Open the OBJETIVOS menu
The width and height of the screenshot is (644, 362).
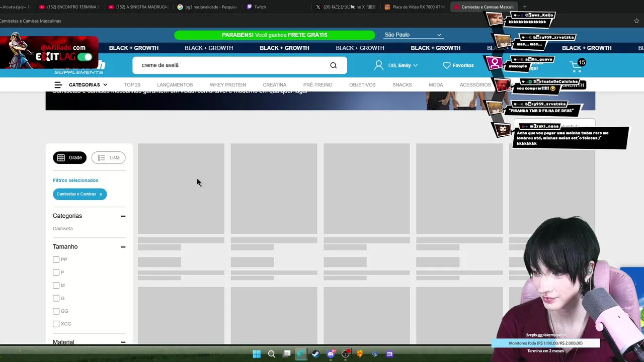(362, 85)
